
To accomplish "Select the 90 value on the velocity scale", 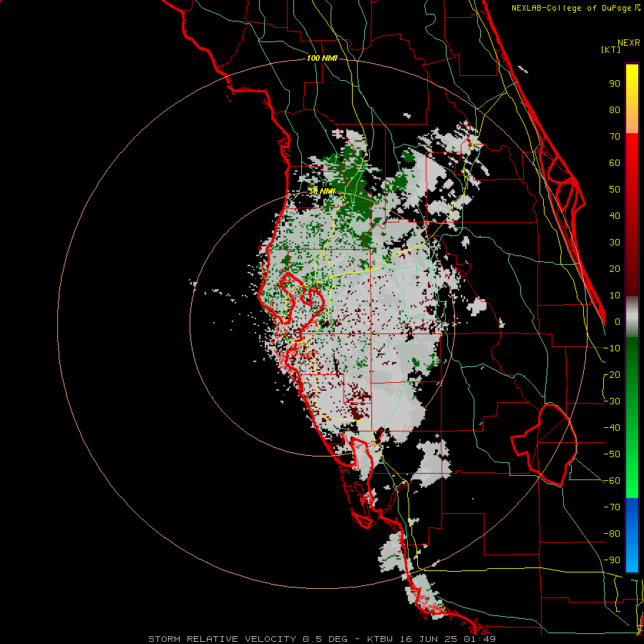I will coord(615,84).
